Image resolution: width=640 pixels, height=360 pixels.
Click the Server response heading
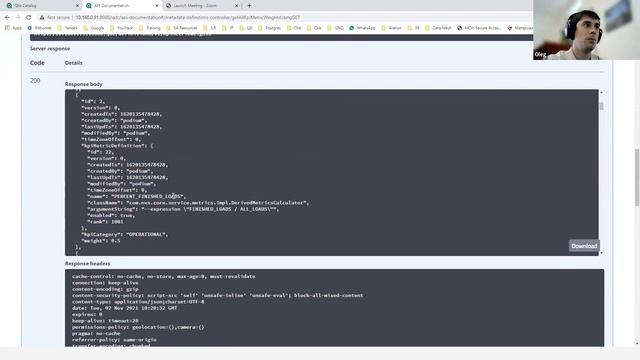coord(50,49)
